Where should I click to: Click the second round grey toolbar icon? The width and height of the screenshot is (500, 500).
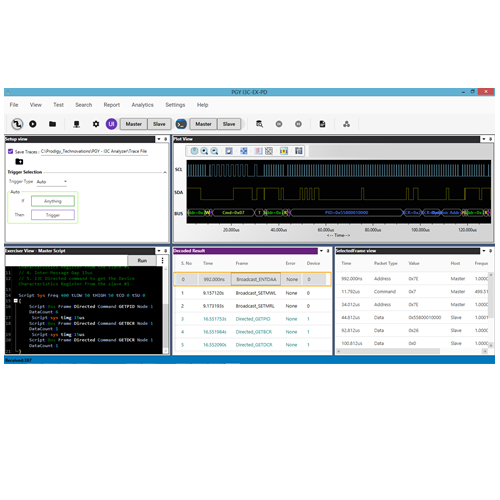(298, 124)
